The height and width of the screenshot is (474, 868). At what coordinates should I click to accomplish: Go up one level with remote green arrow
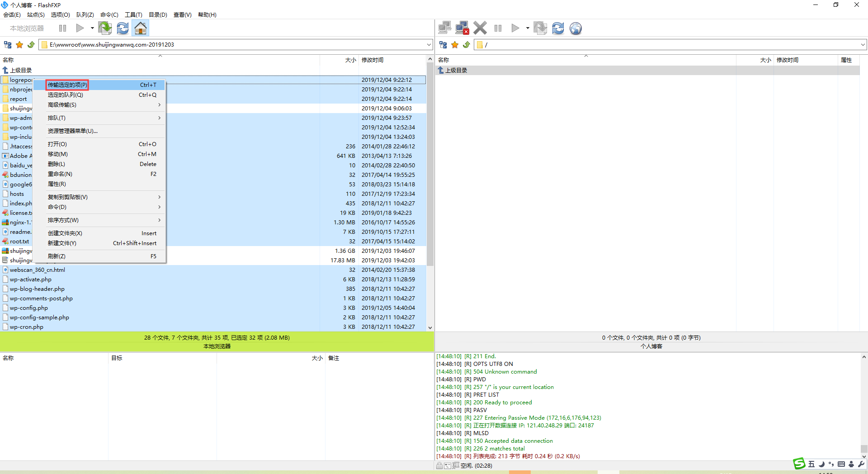point(466,45)
